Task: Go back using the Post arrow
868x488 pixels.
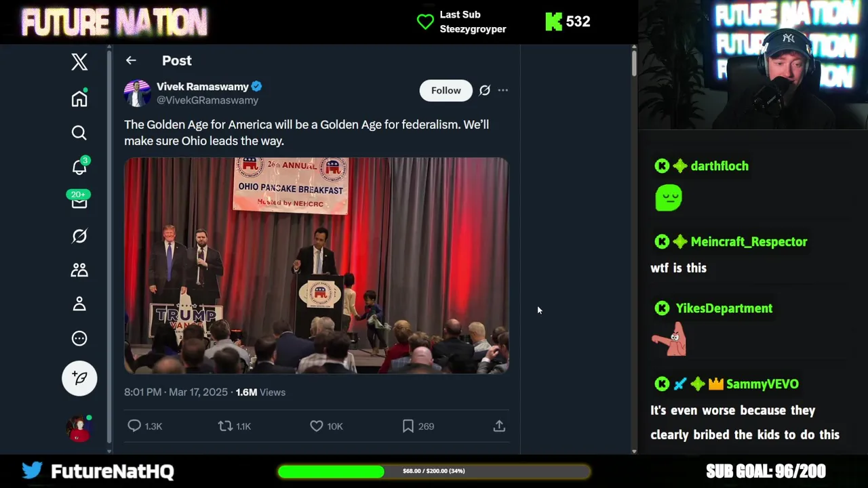Action: (x=131, y=60)
